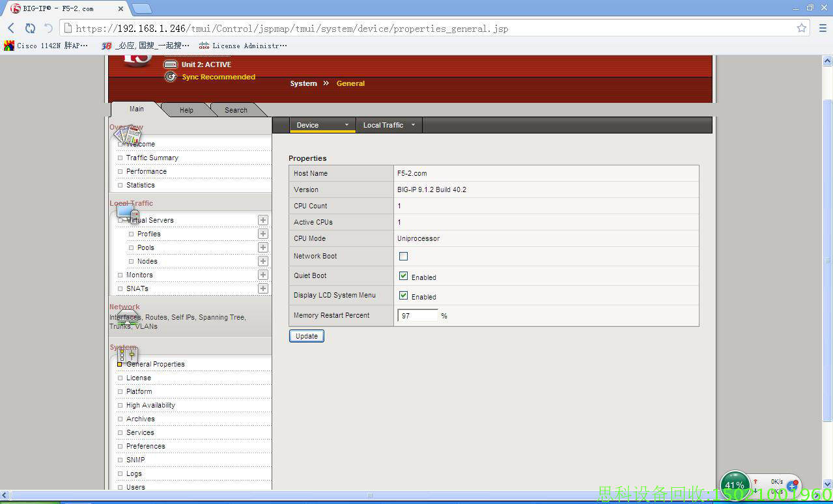Click the Local Traffic section icon
The width and height of the screenshot is (833, 504).
point(128,213)
